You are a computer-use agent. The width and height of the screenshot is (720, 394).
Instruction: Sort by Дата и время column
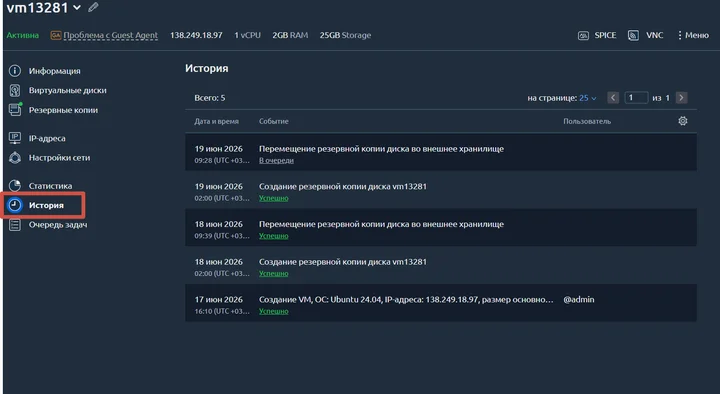[216, 122]
